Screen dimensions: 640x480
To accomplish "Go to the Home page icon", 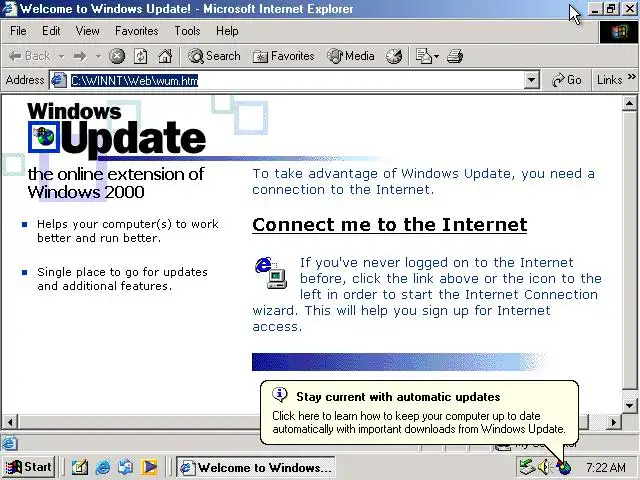I will coord(165,56).
